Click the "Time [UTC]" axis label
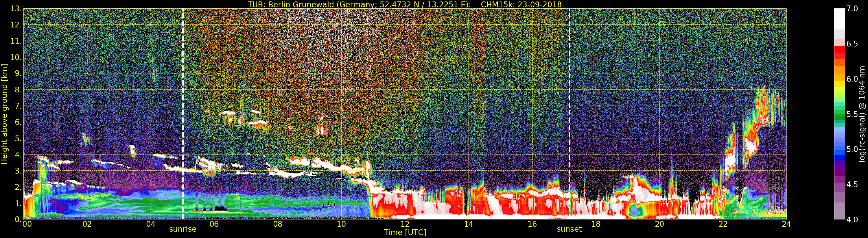This screenshot has width=868, height=238. click(x=405, y=233)
